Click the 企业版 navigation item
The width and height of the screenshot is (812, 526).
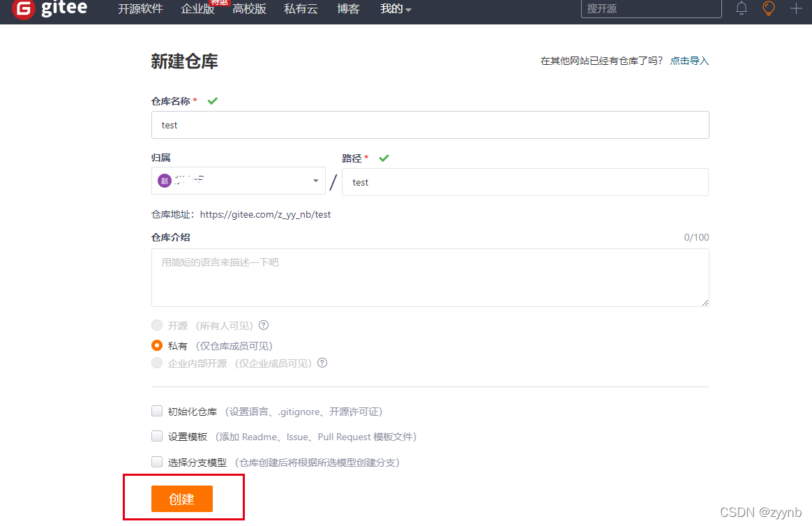point(197,9)
